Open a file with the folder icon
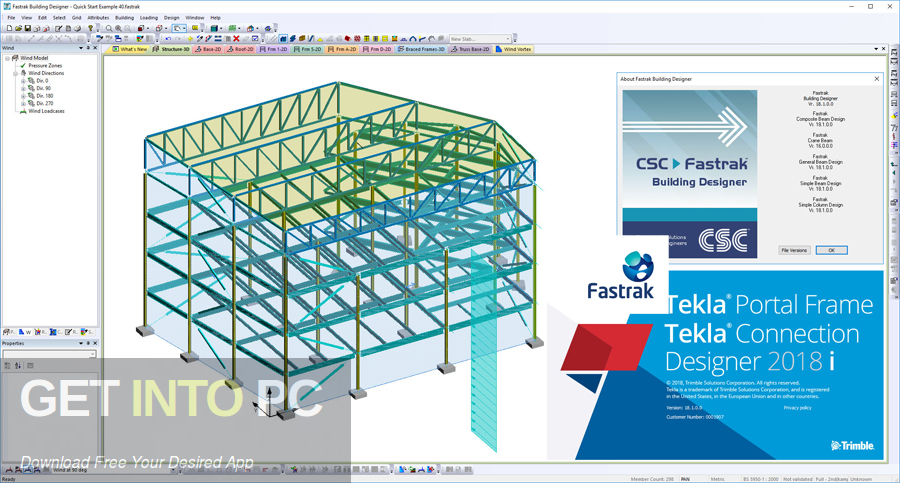Image resolution: width=900 pixels, height=483 pixels. pos(18,28)
